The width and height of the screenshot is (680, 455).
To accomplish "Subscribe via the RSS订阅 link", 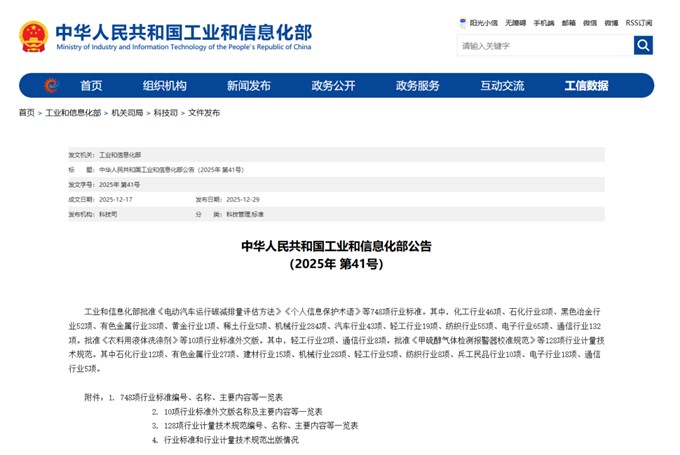I will point(640,22).
